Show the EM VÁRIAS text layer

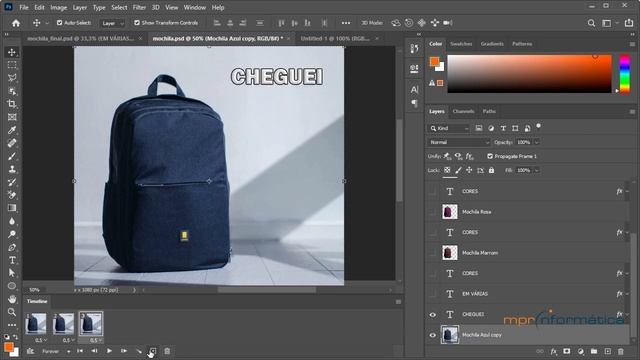(433, 294)
